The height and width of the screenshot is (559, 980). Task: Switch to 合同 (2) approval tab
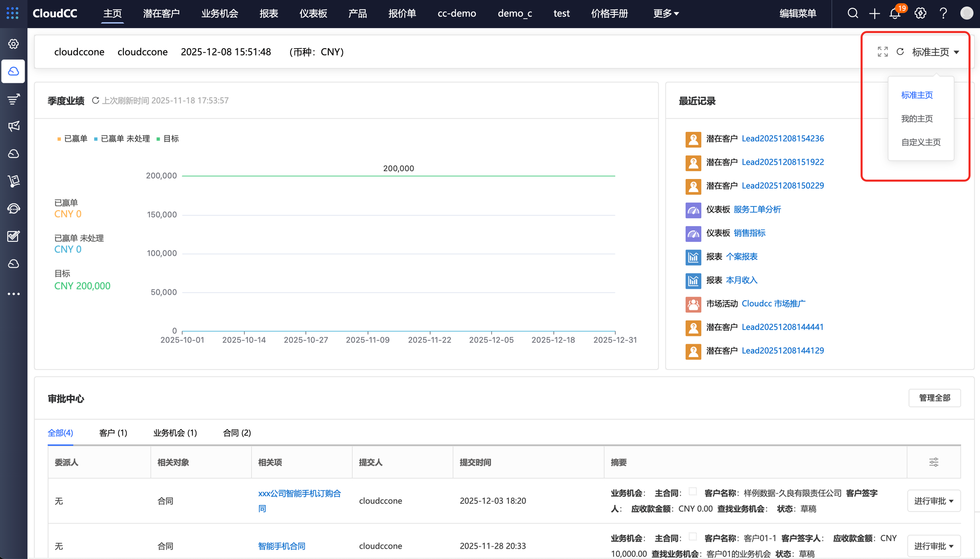237,432
